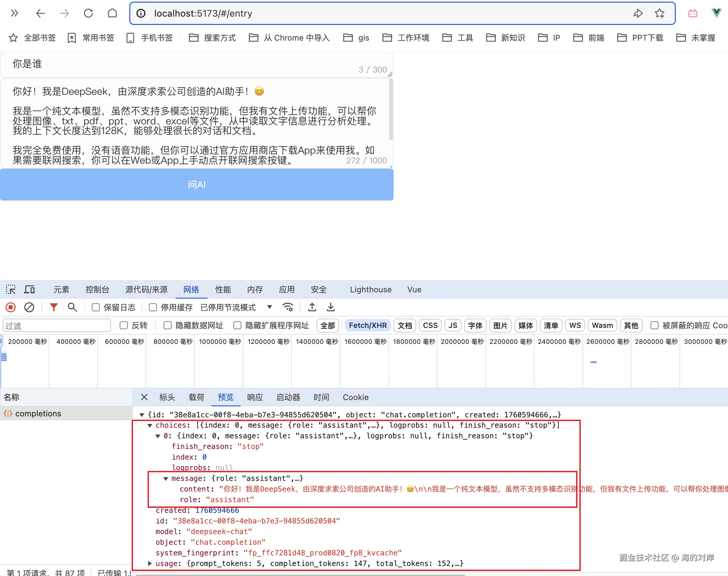Import HAR file via upload icon

pos(312,307)
